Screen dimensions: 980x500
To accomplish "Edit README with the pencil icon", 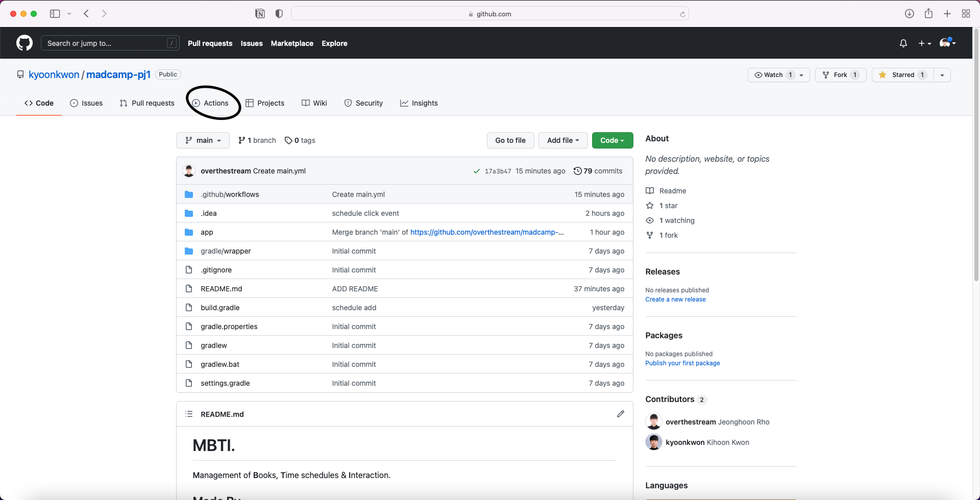I will 620,414.
